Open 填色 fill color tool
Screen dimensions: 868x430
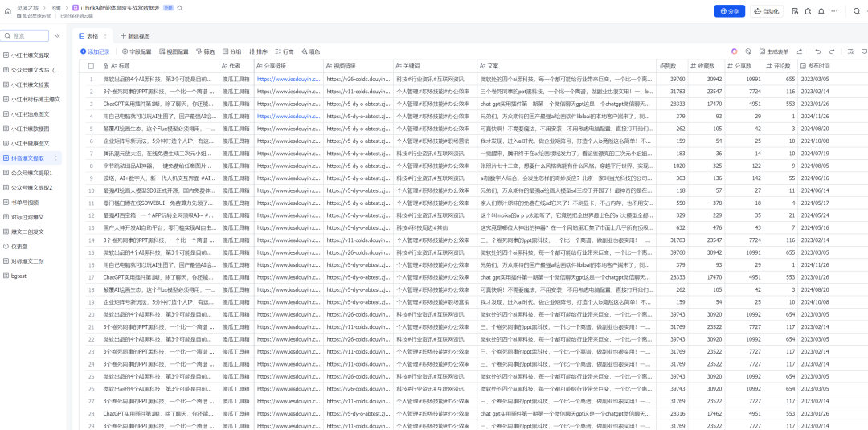click(x=310, y=51)
